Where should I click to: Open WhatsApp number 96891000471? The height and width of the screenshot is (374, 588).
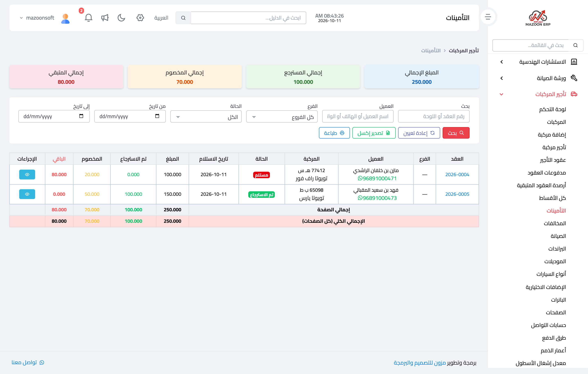coord(377,178)
